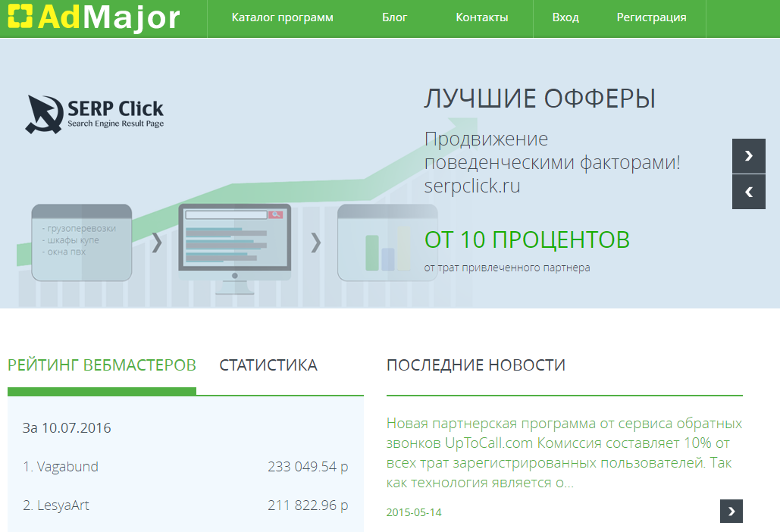Click the 233 049.54 р amount
The image size is (780, 532).
coord(308,466)
